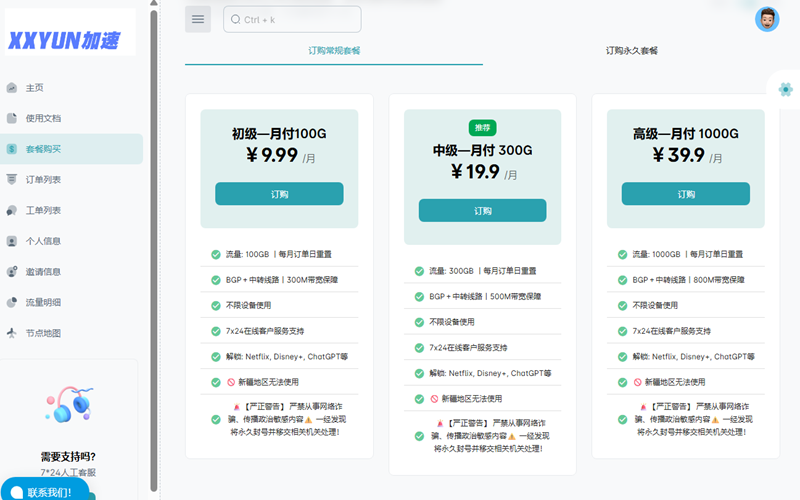800x500 pixels.
Task: Click the 使用文档 document icon
Action: pos(12,118)
